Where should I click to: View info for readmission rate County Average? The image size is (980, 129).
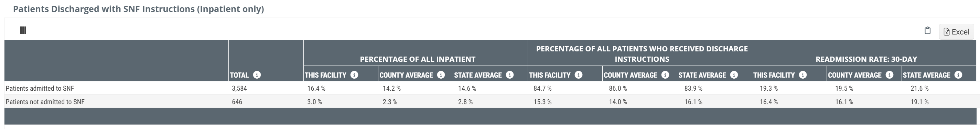(x=890, y=75)
